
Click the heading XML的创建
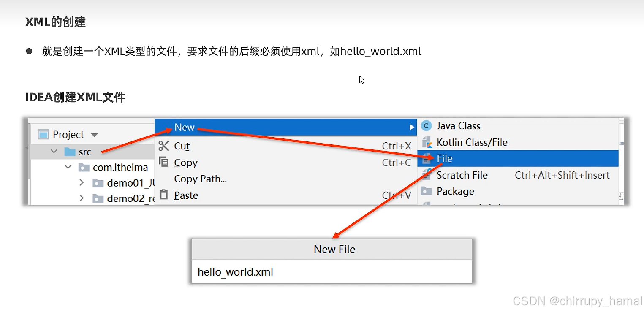55,22
